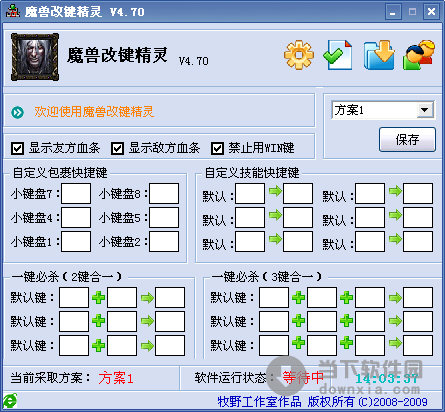This screenshot has width=445, height=412.
Task: Click the two-users icon in the header
Action: coord(419,55)
